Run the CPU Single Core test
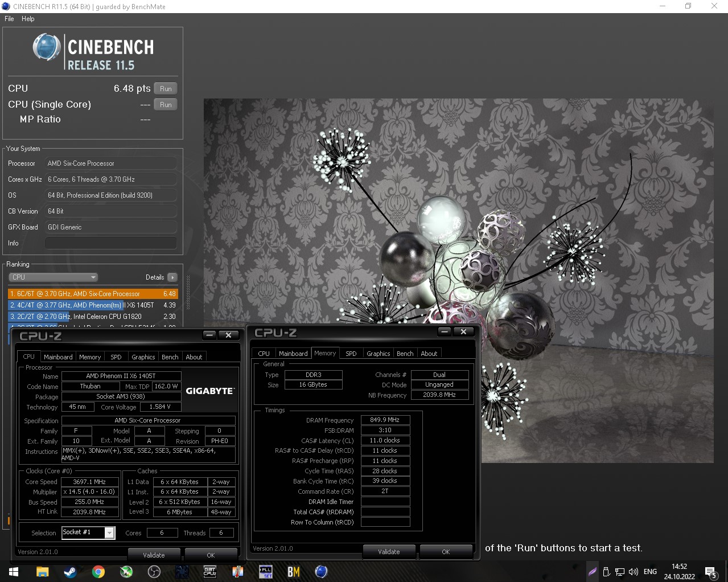This screenshot has height=582, width=728. [166, 105]
